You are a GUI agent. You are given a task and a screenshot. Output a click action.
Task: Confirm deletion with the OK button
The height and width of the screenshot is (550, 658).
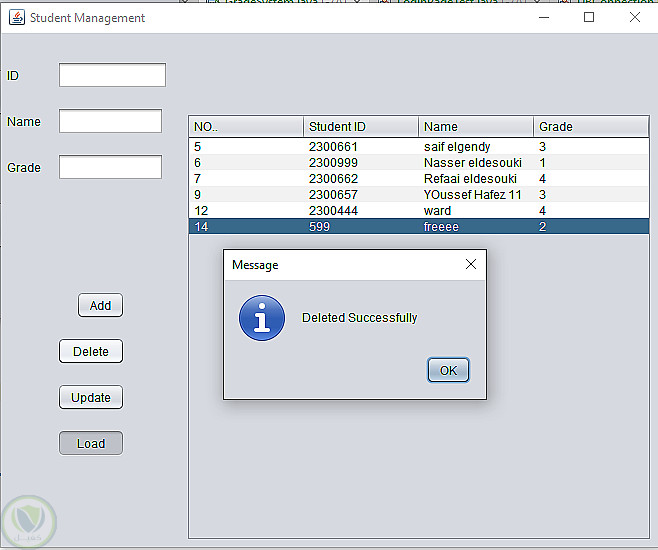coord(448,370)
